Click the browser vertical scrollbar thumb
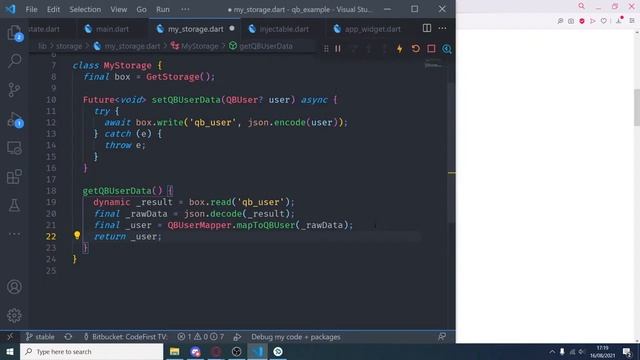 point(637,107)
